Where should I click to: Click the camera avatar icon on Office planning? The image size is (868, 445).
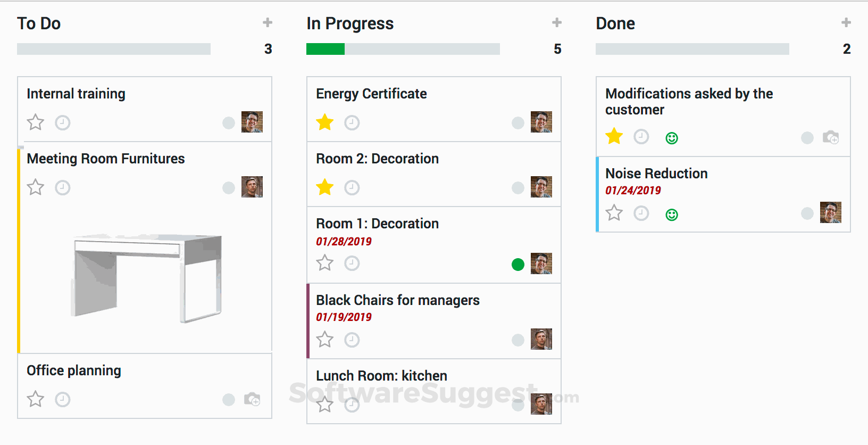[252, 399]
